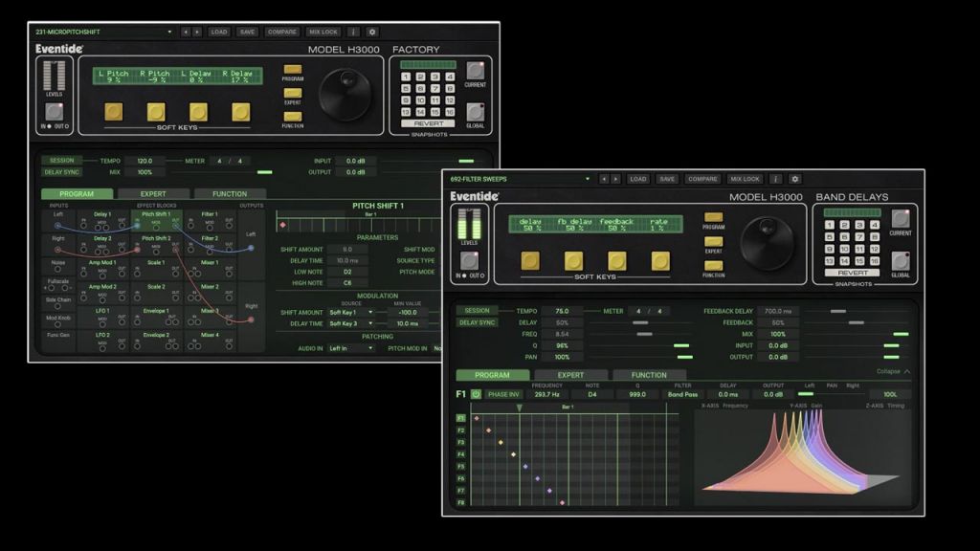980x551 pixels.
Task: Toggle IN/OUT bypass button in Band Delays window
Action: (469, 260)
